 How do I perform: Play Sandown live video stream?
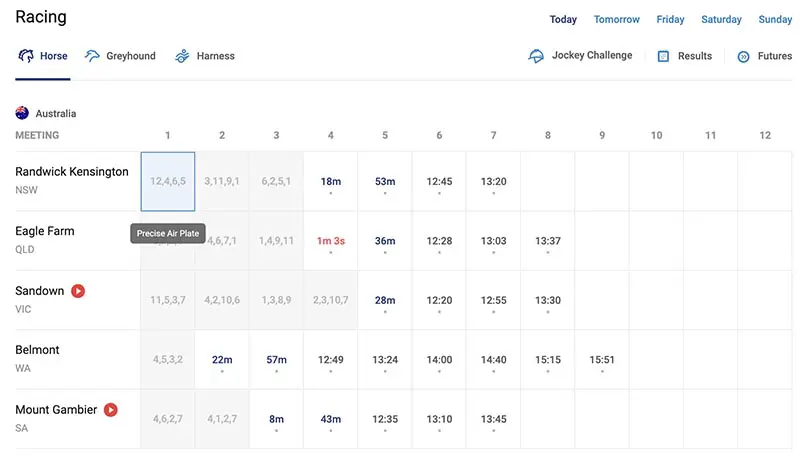point(78,291)
